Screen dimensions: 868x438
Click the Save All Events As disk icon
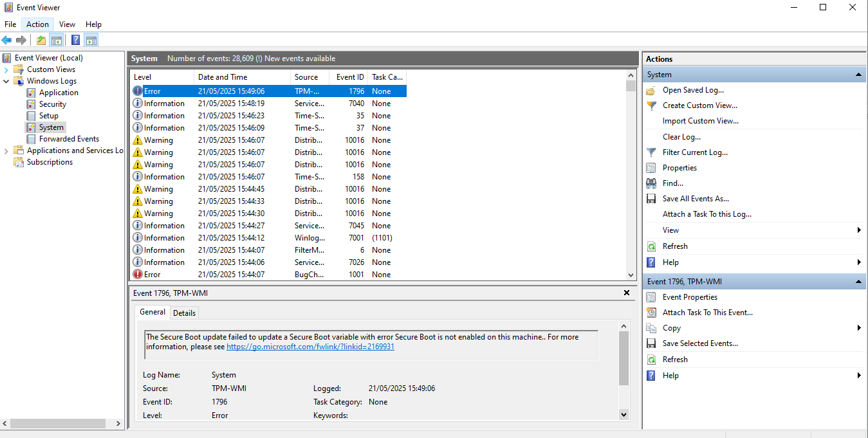pos(651,199)
